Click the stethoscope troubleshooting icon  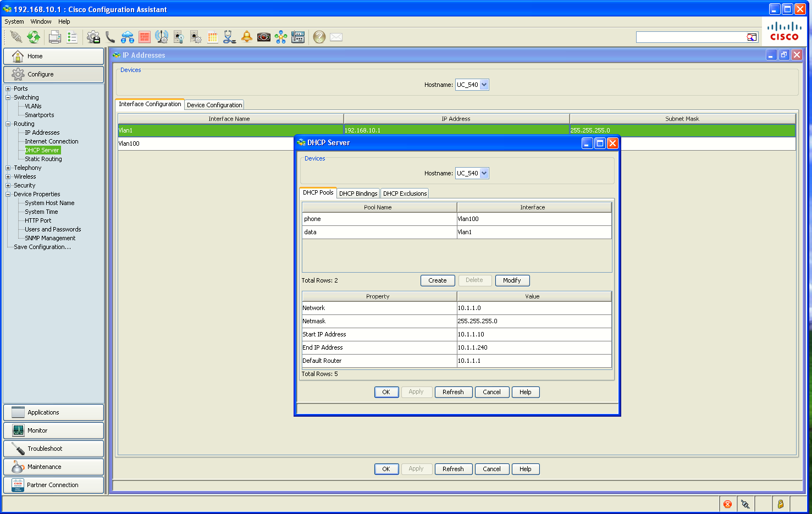(x=229, y=37)
